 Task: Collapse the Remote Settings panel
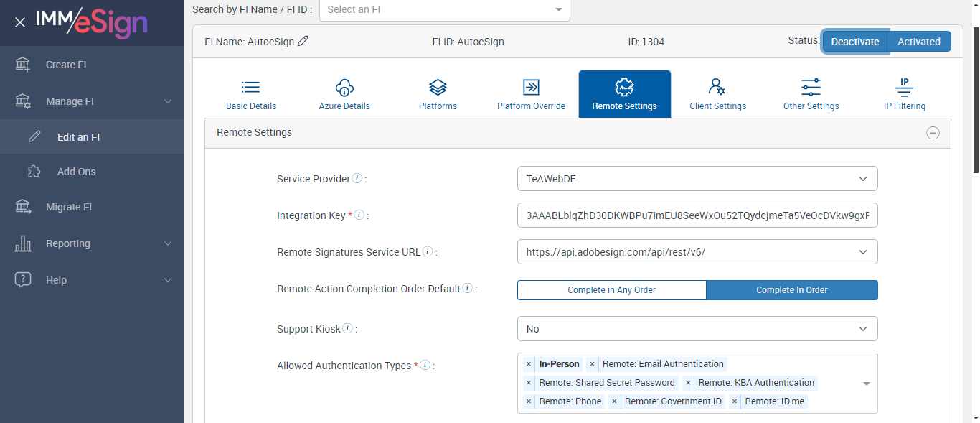pyautogui.click(x=933, y=133)
